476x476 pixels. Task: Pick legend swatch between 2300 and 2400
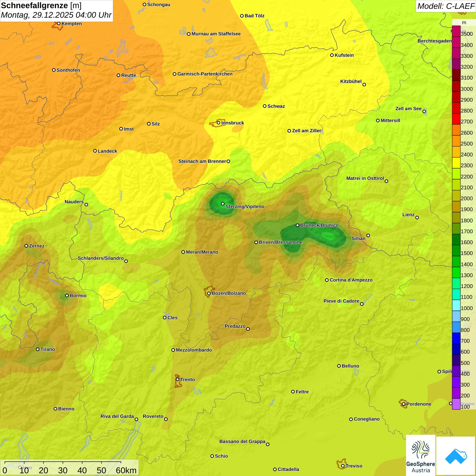tap(456, 163)
